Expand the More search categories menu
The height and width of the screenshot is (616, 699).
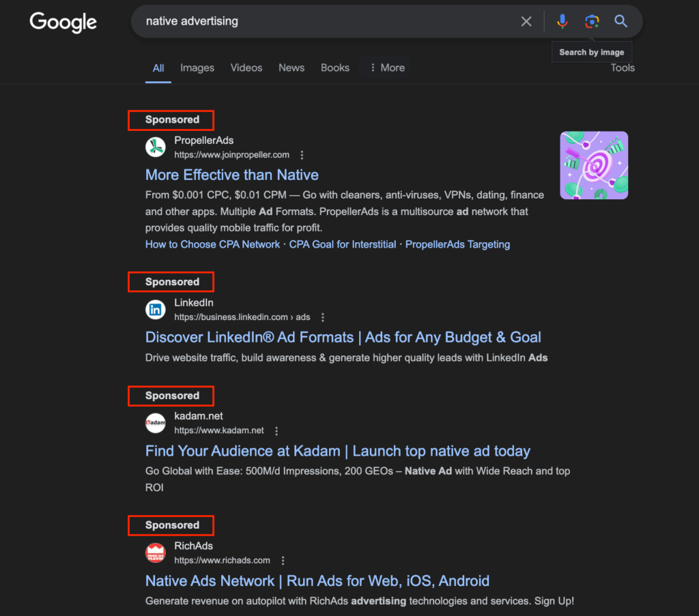click(386, 68)
